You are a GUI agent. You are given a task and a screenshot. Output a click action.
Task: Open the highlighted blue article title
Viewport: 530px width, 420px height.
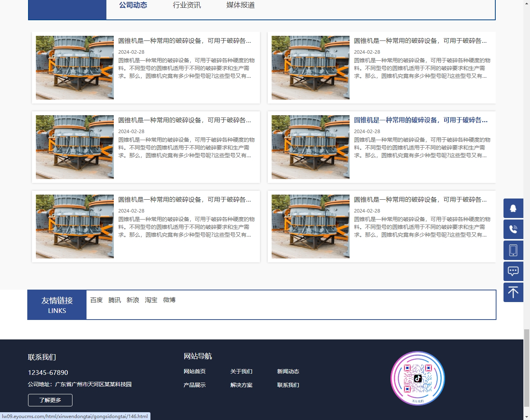click(x=420, y=120)
